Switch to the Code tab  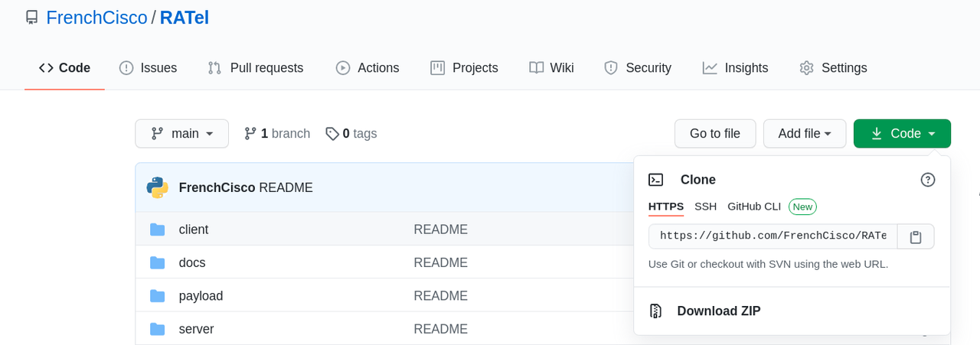coord(64,68)
